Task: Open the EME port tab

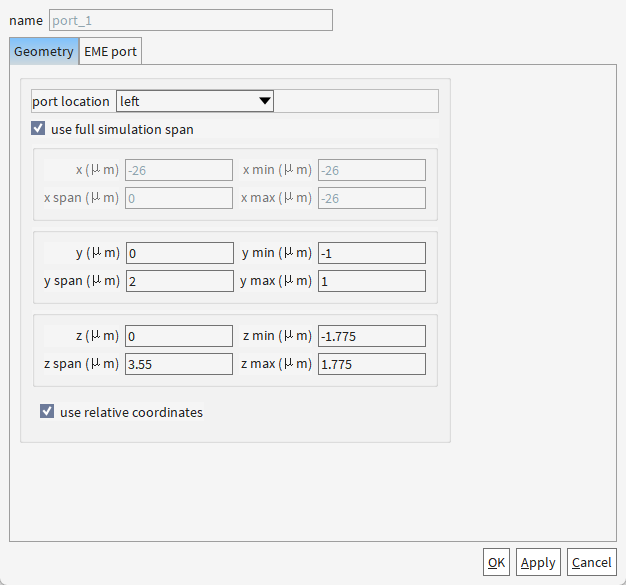Action: pos(111,51)
